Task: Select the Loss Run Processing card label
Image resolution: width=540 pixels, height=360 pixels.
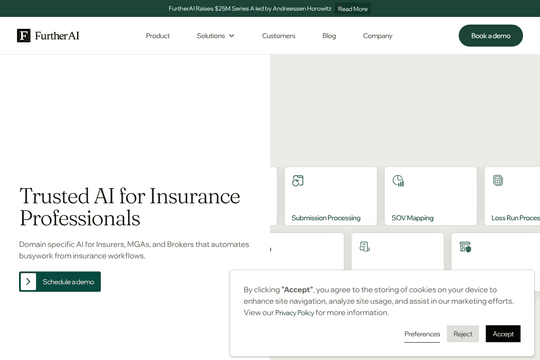Action: pos(516,218)
